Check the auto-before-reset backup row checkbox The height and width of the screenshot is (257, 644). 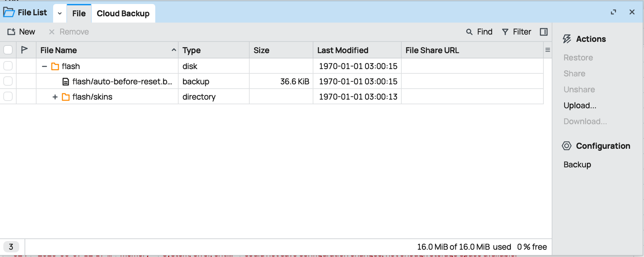[x=8, y=81]
